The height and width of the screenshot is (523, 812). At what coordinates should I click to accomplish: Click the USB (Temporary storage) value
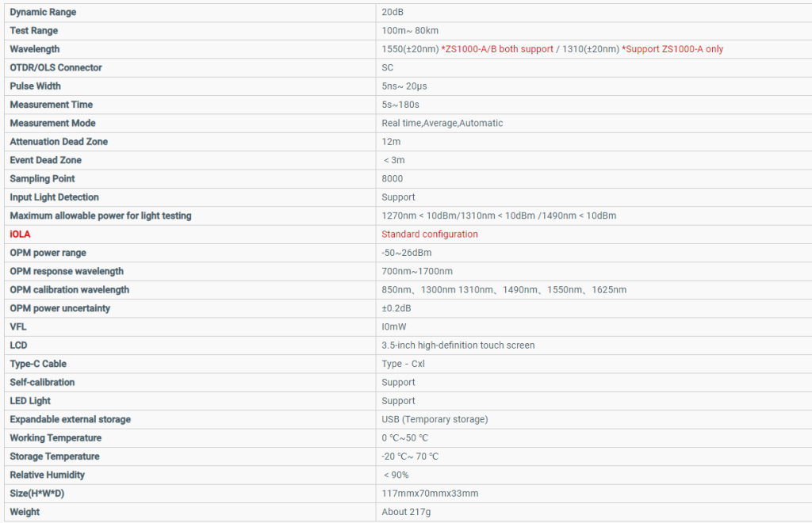pos(435,419)
